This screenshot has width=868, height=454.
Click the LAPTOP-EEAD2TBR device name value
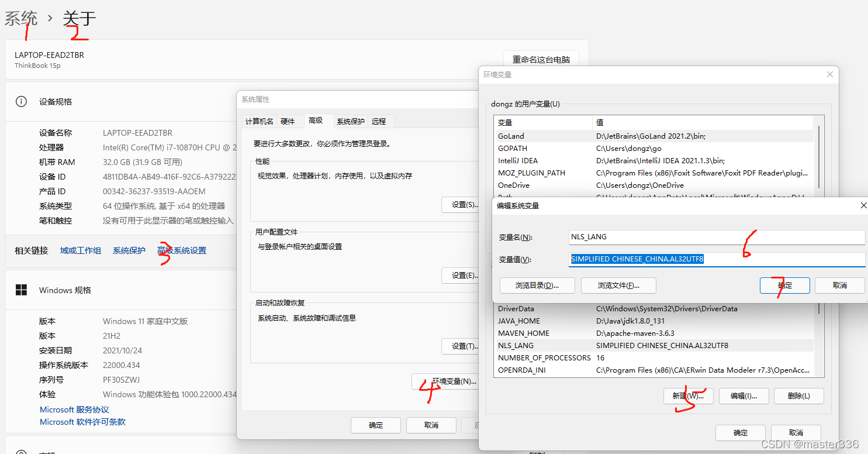pyautogui.click(x=137, y=133)
